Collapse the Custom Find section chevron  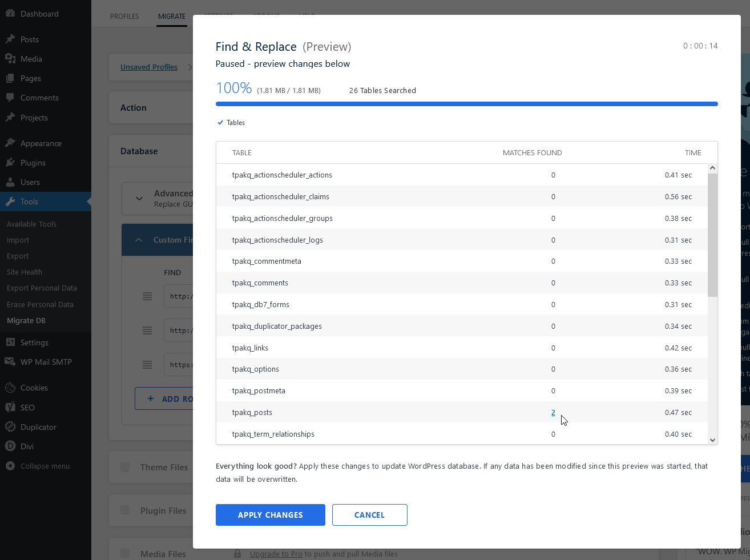coord(139,240)
